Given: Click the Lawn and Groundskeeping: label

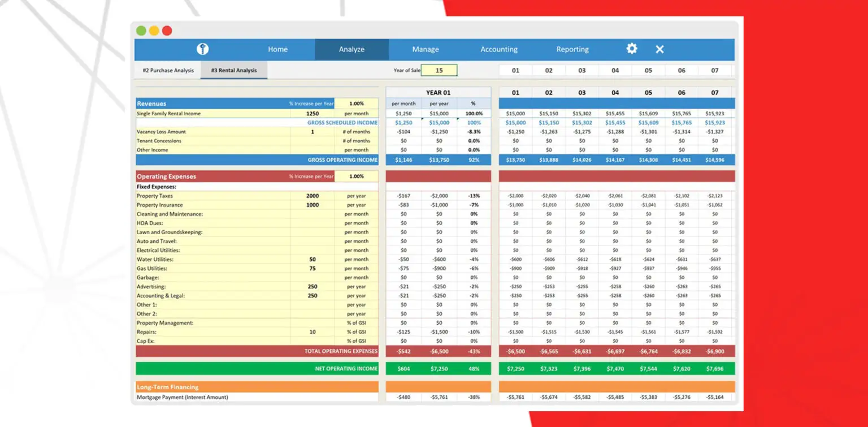Looking at the screenshot, I should pyautogui.click(x=169, y=232).
